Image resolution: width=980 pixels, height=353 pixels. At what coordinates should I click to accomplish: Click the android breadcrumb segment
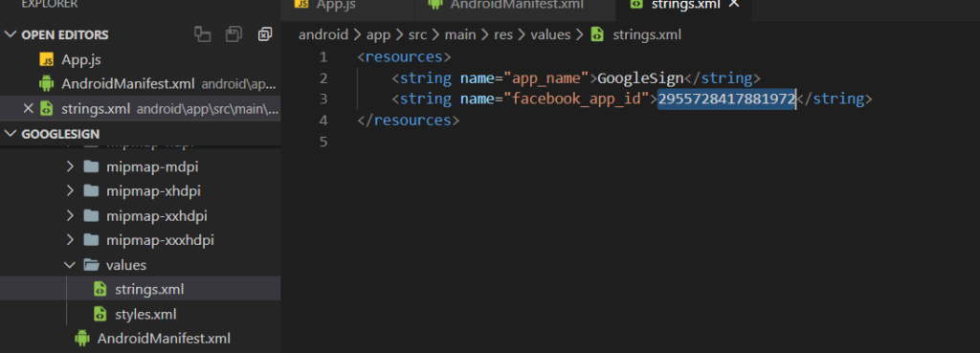click(x=323, y=35)
